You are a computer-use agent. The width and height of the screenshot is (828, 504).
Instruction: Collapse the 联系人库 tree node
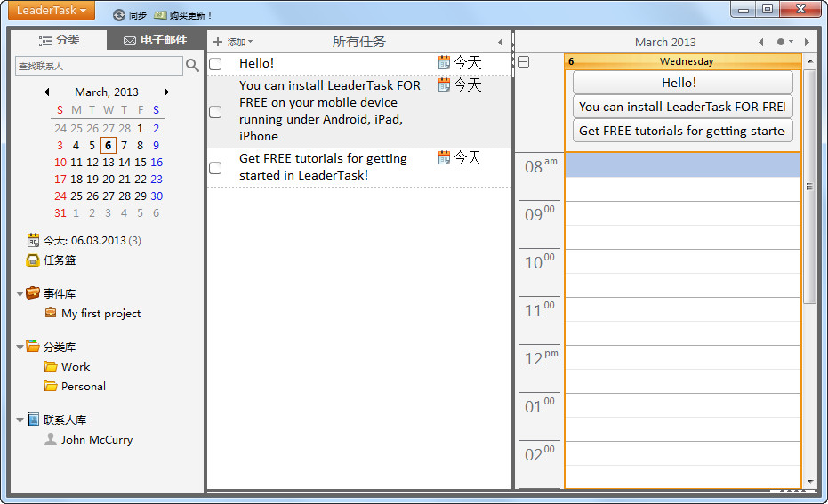coord(20,420)
